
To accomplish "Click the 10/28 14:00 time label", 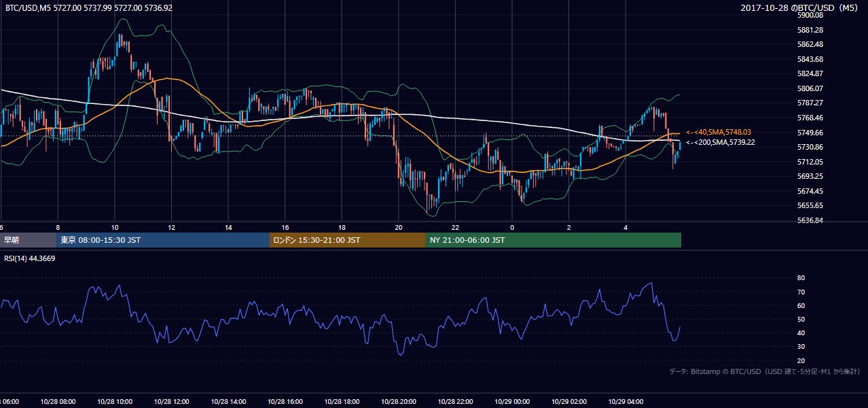I will [x=228, y=401].
